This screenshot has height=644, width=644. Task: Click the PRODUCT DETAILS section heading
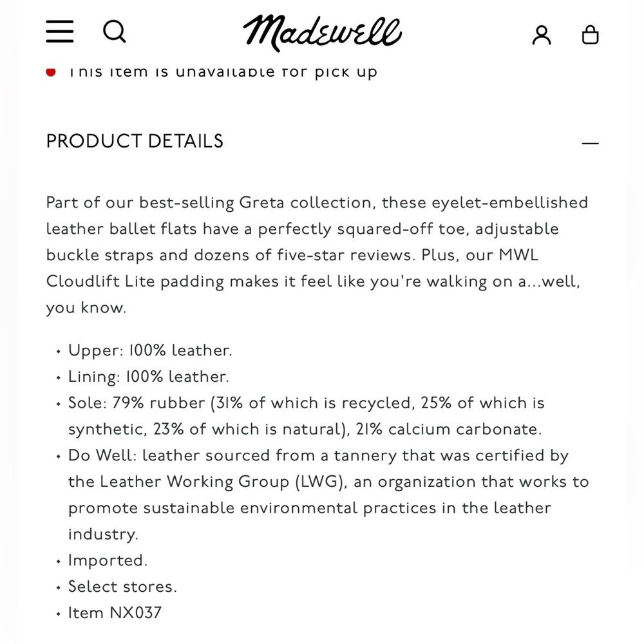click(135, 141)
